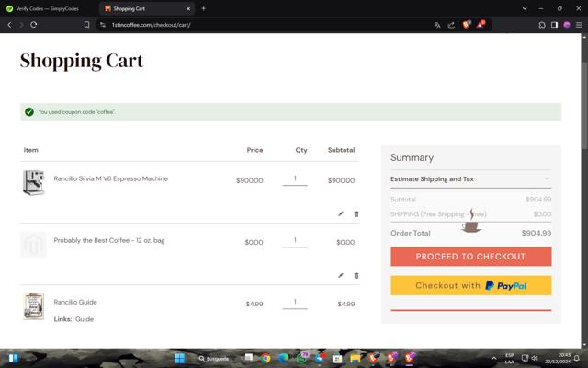Change quantity field for Rancilio Guide
This screenshot has width=588, height=368.
pyautogui.click(x=295, y=302)
